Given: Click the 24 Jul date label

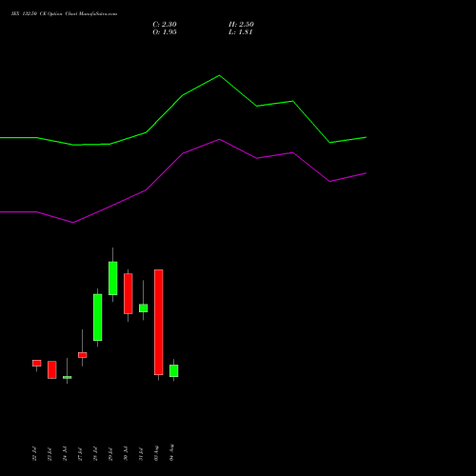Looking at the screenshot, I should pyautogui.click(x=65, y=454).
